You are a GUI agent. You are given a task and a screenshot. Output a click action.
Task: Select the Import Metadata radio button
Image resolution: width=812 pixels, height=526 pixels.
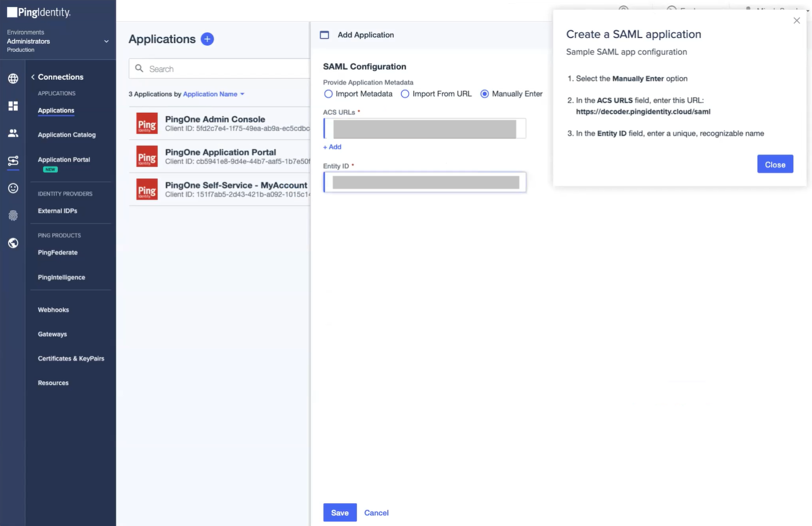pyautogui.click(x=328, y=94)
